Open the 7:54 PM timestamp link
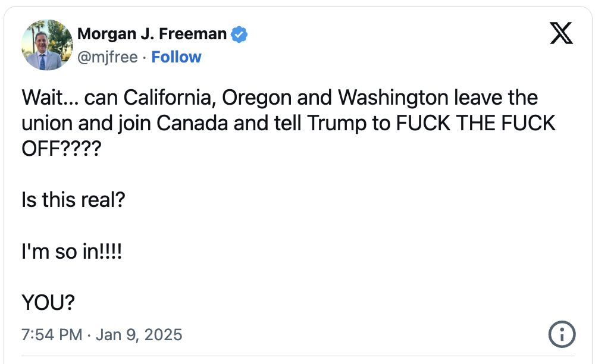The width and height of the screenshot is (614, 364). (x=52, y=335)
